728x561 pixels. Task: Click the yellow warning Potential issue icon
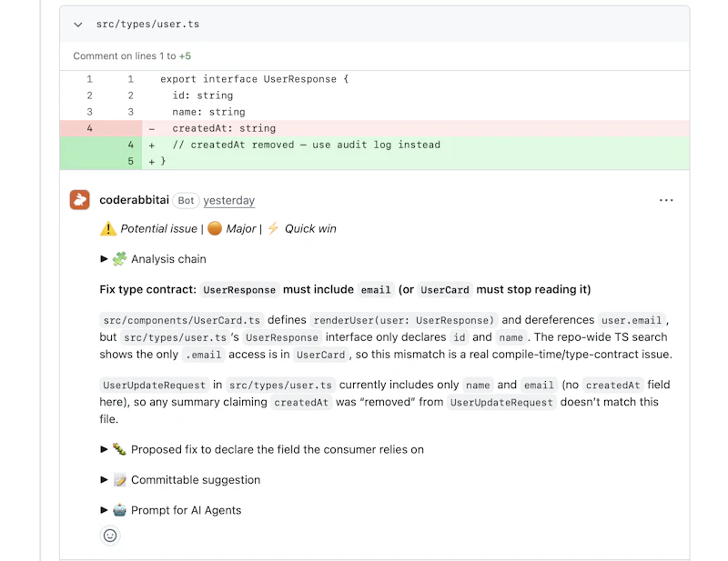[108, 228]
